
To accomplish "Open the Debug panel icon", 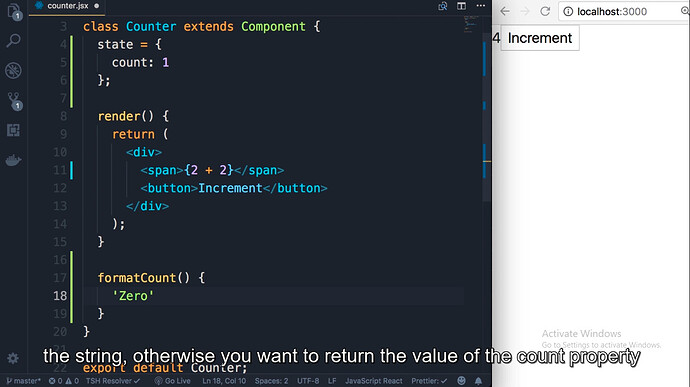I will (x=13, y=70).
